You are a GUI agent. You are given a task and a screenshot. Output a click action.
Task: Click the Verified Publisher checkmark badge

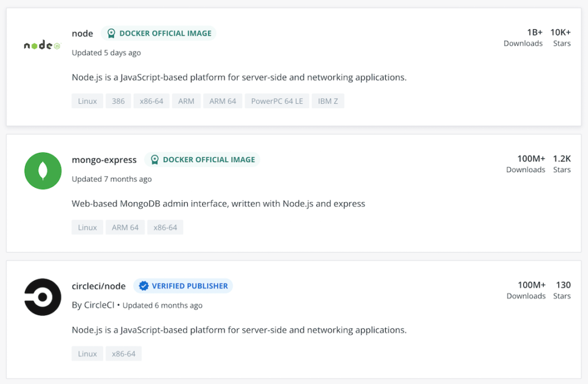click(x=183, y=286)
